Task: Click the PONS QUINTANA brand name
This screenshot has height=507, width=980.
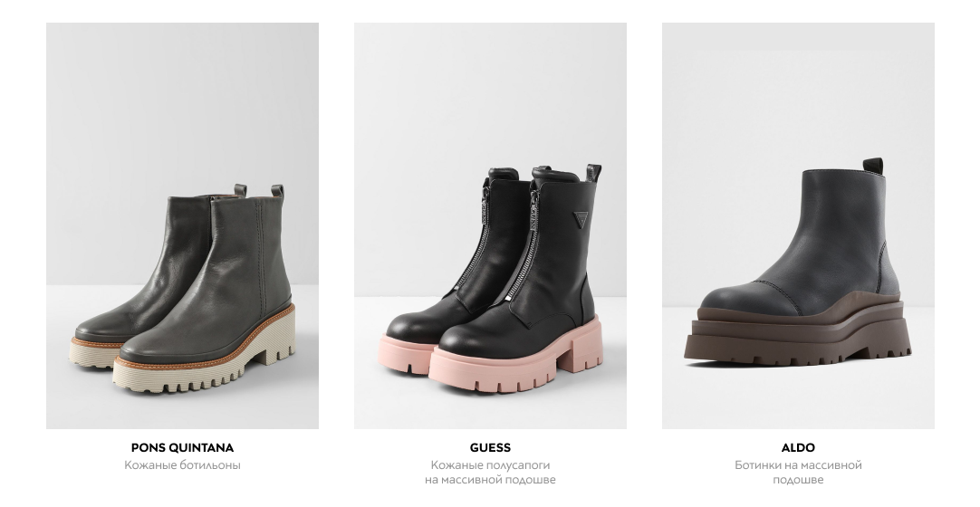Action: coord(182,447)
